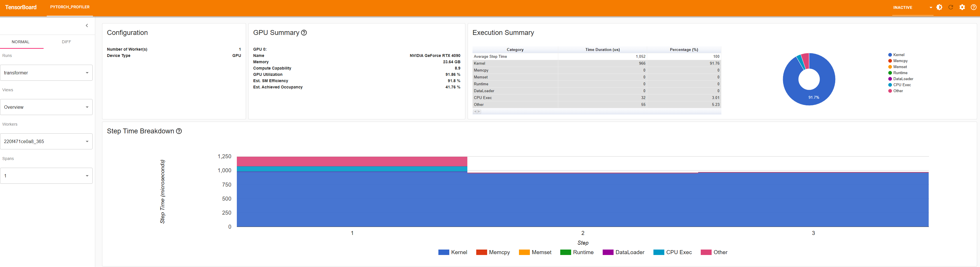Open the INACTIVE plugins selector

(913, 8)
